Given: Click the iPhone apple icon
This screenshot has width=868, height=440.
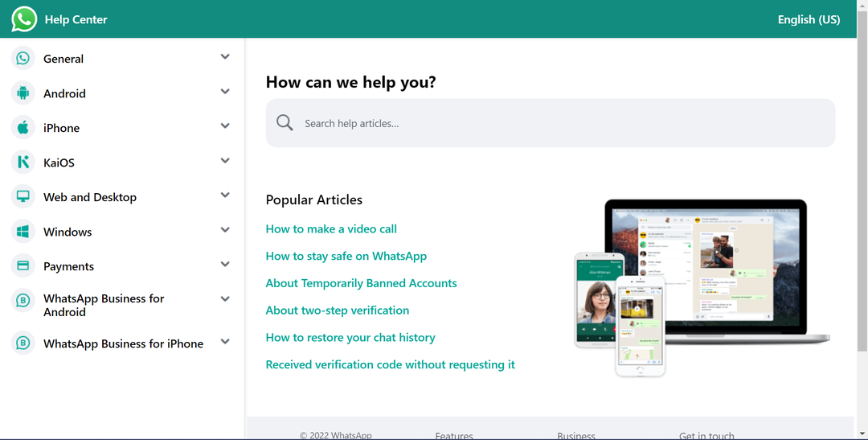Looking at the screenshot, I should point(23,127).
